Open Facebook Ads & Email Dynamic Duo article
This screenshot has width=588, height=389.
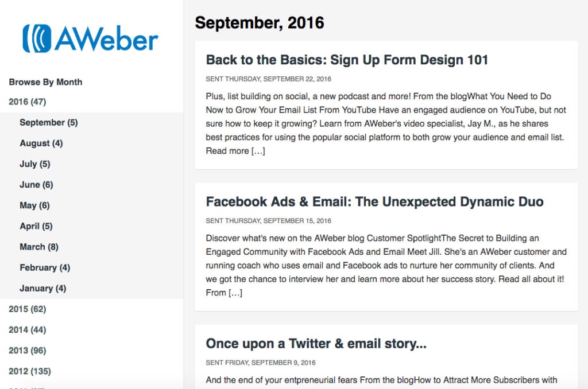(374, 201)
